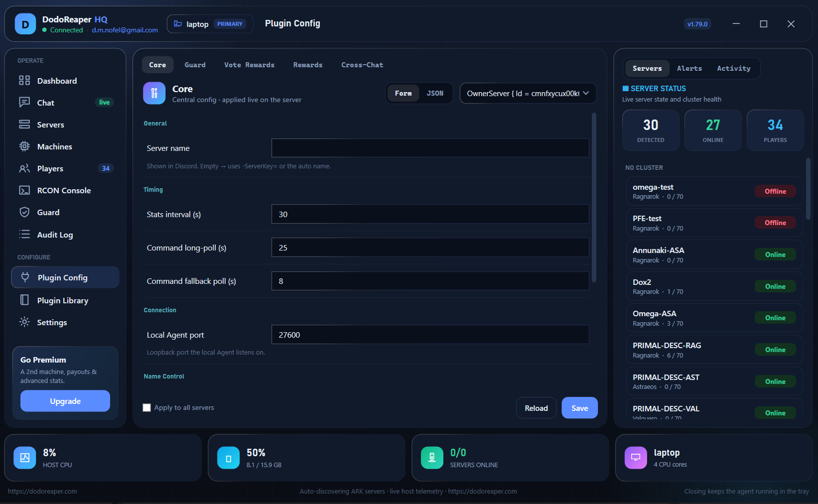Select the Annunaki-ASA server row
818x504 pixels.
(x=714, y=254)
